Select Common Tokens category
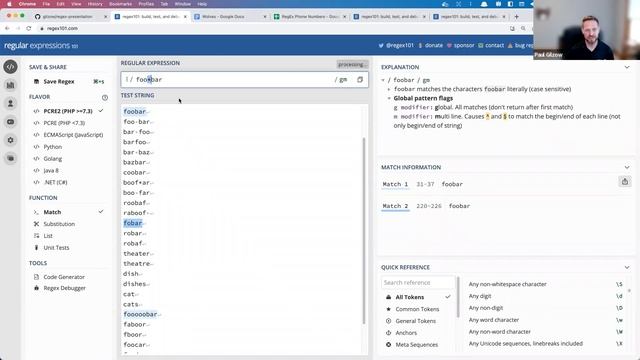This screenshot has height=360, width=640. point(418,309)
